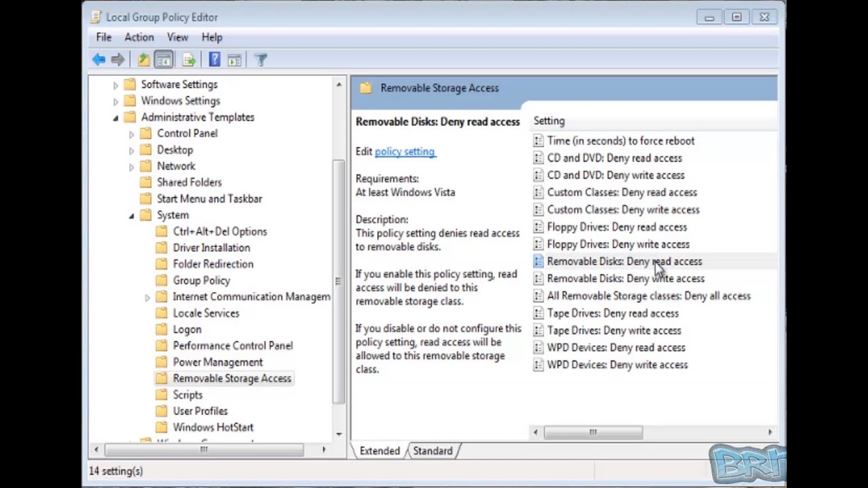Screen dimensions: 868x488
Task: Click the Forward arrow toolbar icon
Action: click(118, 60)
